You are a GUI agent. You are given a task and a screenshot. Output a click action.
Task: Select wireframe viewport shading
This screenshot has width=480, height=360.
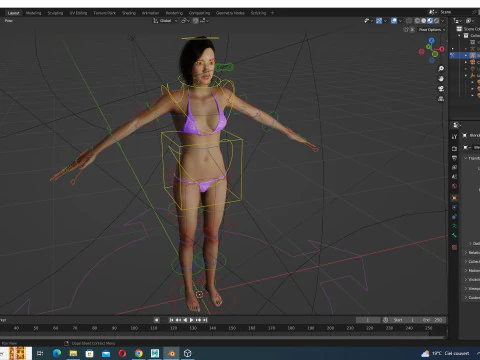click(x=417, y=21)
